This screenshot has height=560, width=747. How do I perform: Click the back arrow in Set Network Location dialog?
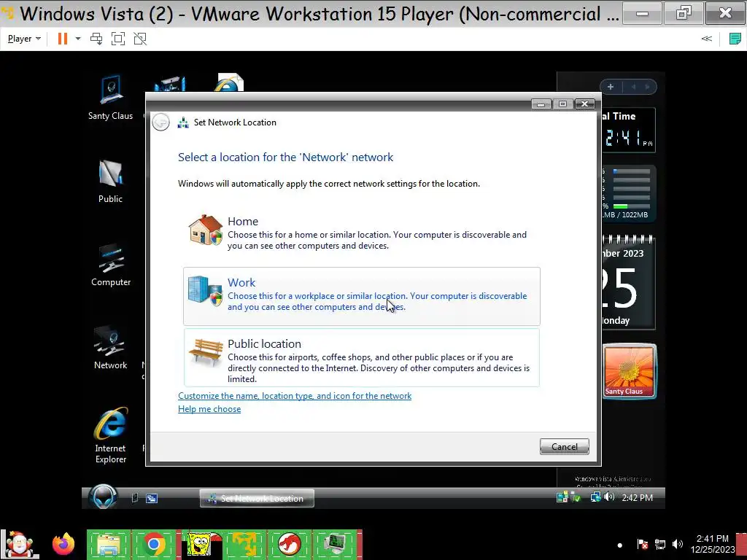tap(161, 122)
